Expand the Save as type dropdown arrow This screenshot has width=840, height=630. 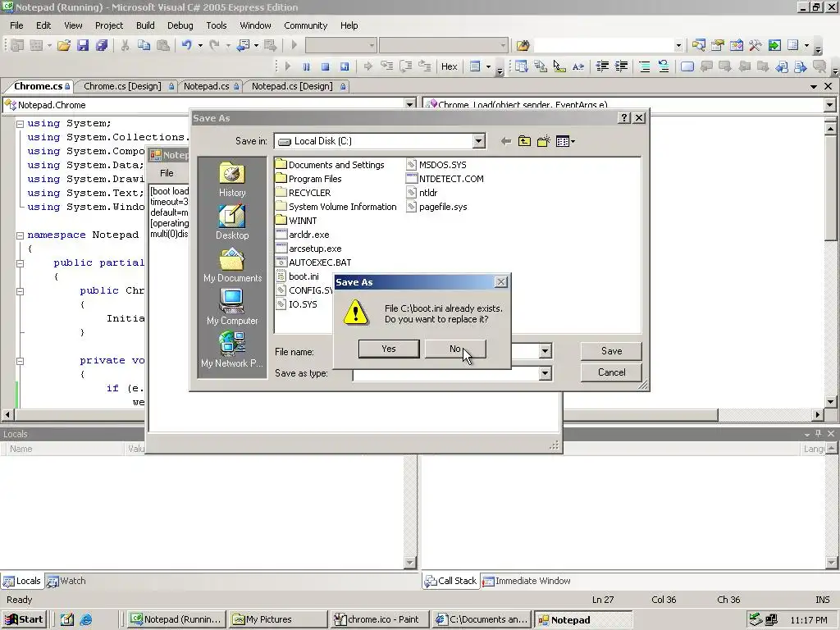(x=545, y=373)
